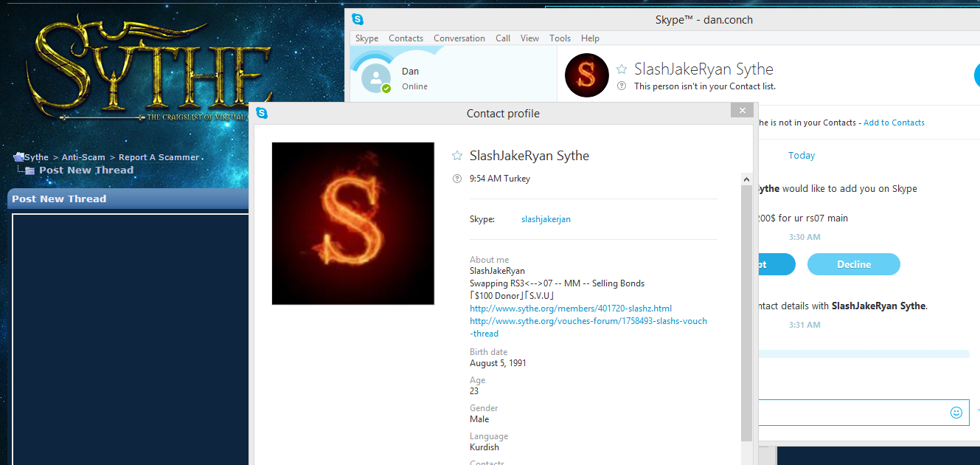Image resolution: width=980 pixels, height=465 pixels.
Task: Click the Language value Kurdish
Action: point(484,447)
